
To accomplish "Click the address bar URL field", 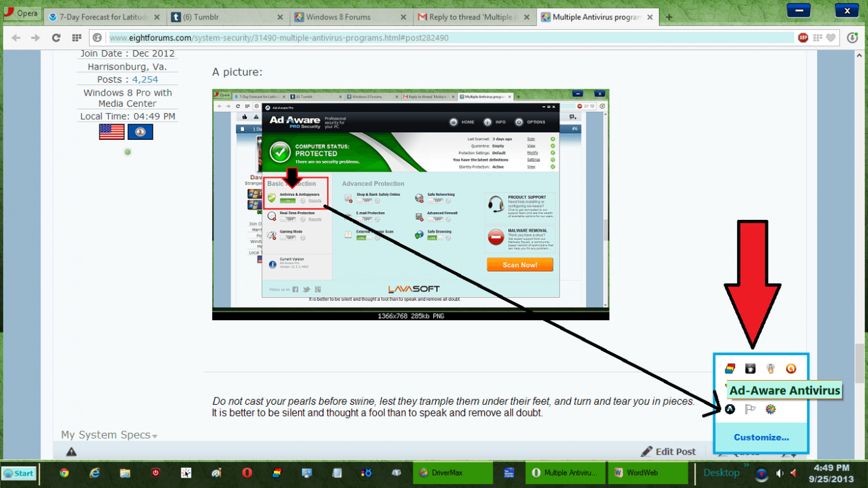I will (449, 38).
